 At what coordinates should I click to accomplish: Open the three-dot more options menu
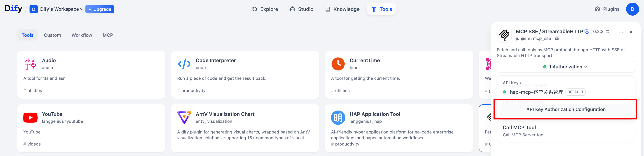click(x=621, y=32)
